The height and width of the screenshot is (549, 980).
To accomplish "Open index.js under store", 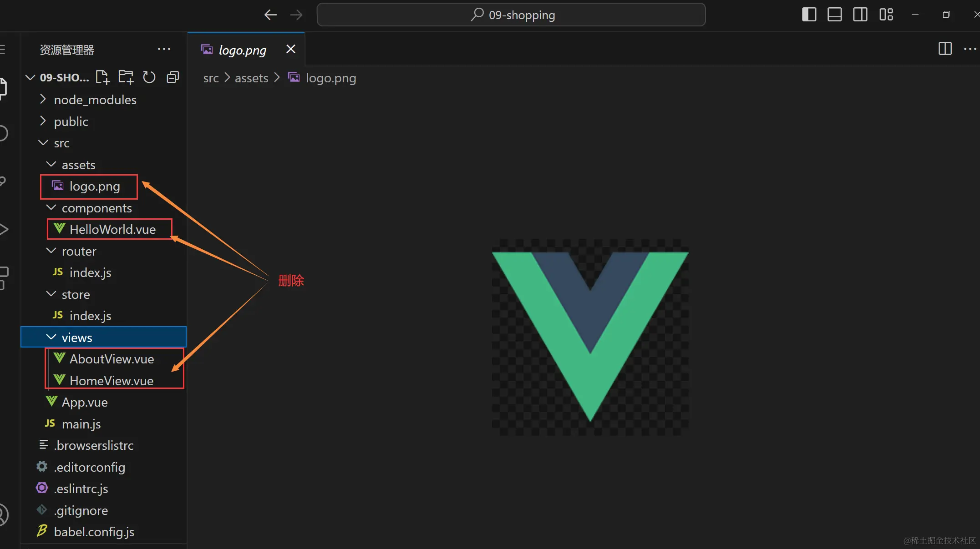I will (103, 316).
